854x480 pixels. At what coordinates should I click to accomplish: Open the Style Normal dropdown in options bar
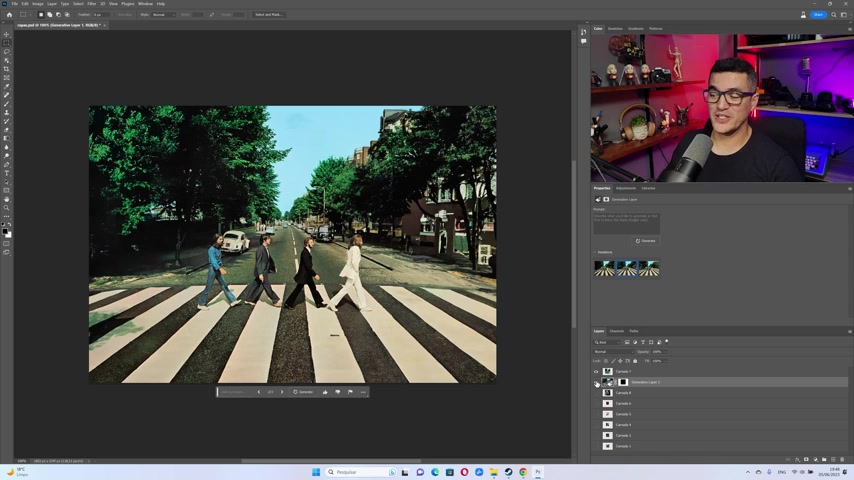163,15
